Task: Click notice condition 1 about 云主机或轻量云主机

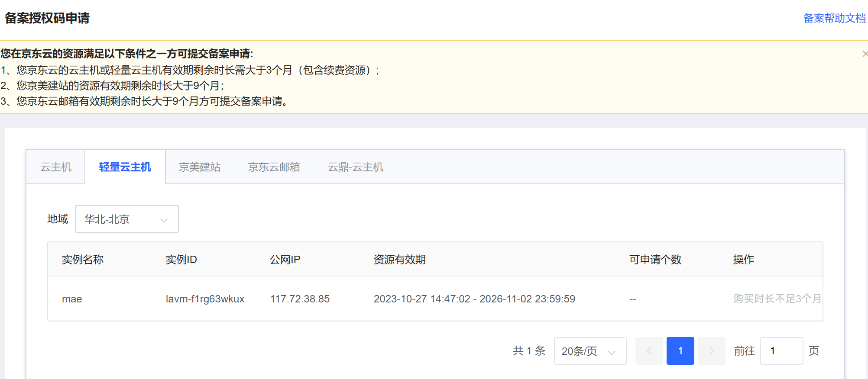Action: tap(190, 70)
